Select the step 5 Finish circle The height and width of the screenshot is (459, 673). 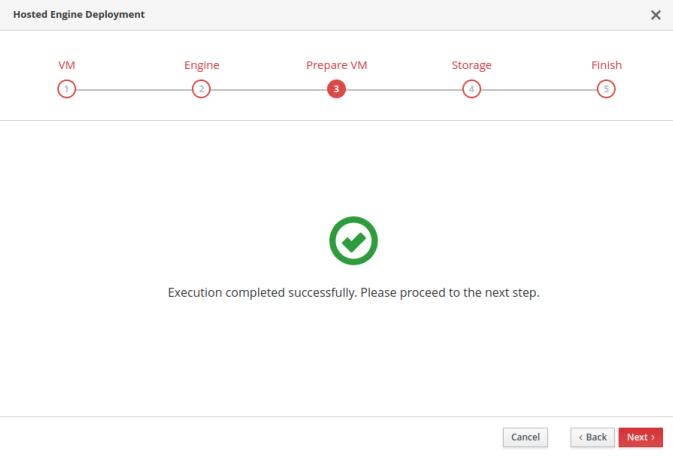click(x=606, y=89)
